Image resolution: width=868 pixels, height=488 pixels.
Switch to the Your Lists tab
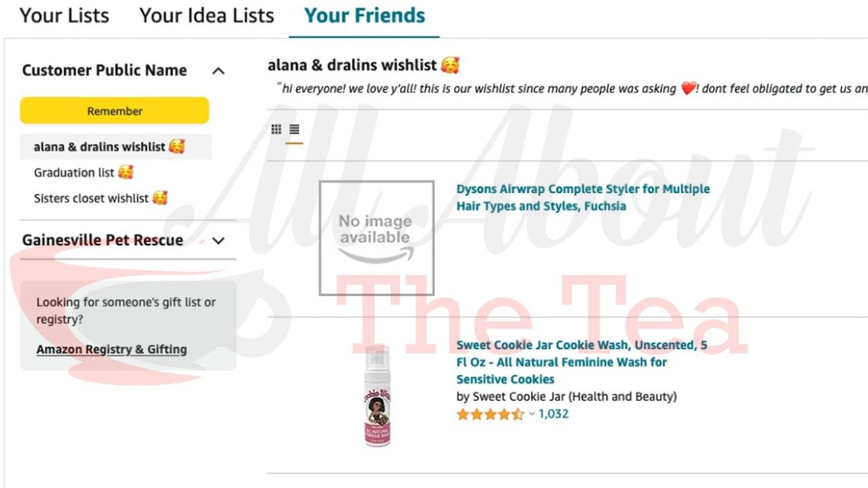[64, 15]
